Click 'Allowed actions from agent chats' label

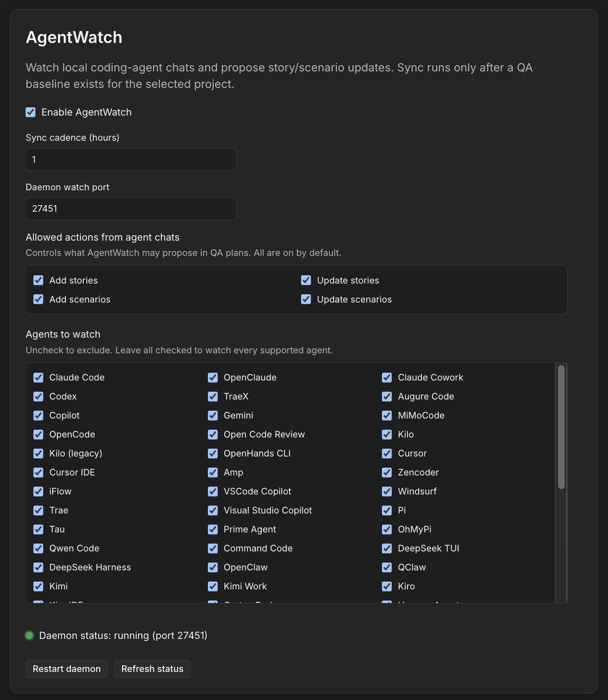click(x=103, y=237)
